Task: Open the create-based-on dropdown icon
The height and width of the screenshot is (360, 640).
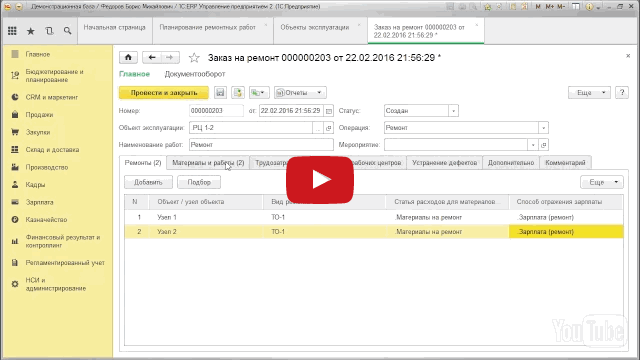Action: coord(258,93)
